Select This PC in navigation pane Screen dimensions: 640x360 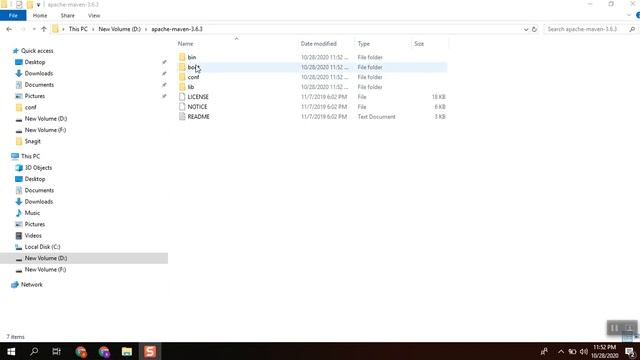click(x=30, y=156)
